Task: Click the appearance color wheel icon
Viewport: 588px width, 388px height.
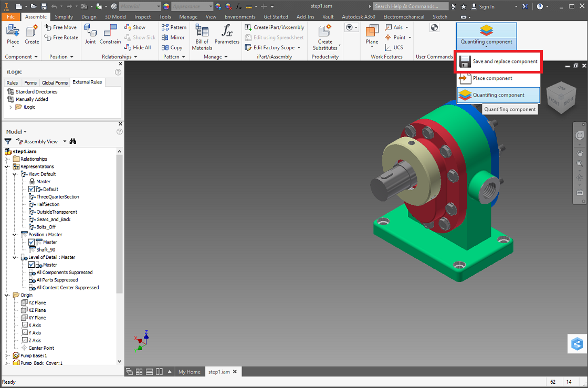Action: pos(166,6)
